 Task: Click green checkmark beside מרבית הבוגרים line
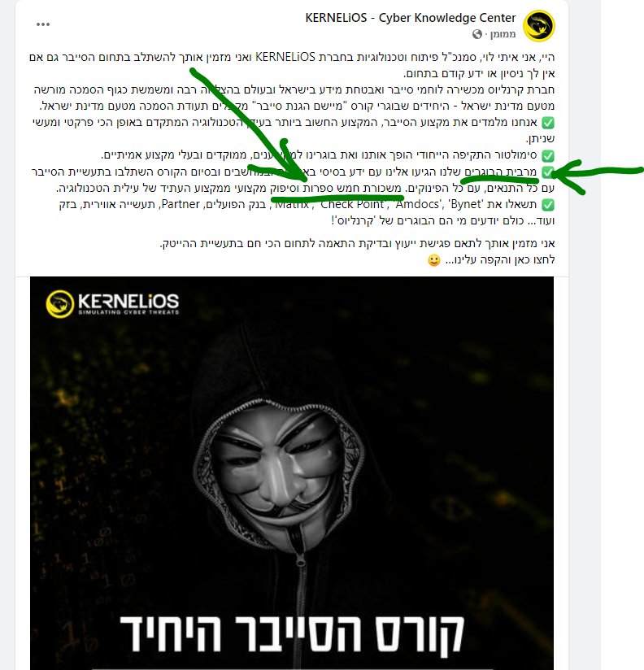tap(548, 172)
